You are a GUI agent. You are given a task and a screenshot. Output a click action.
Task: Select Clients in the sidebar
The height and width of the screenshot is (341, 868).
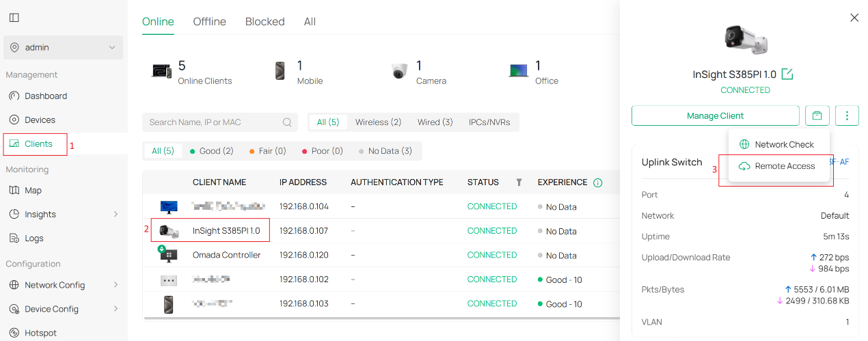38,144
